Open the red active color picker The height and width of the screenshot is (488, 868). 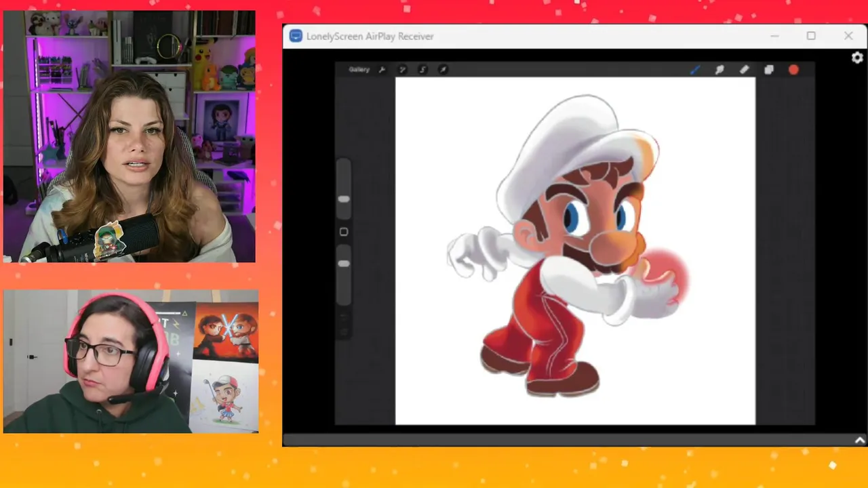tap(793, 69)
